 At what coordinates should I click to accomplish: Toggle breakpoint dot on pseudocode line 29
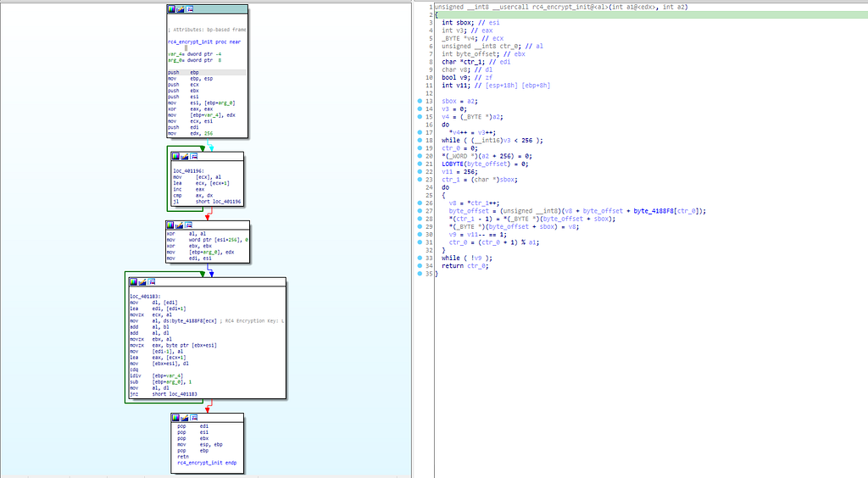(420, 227)
